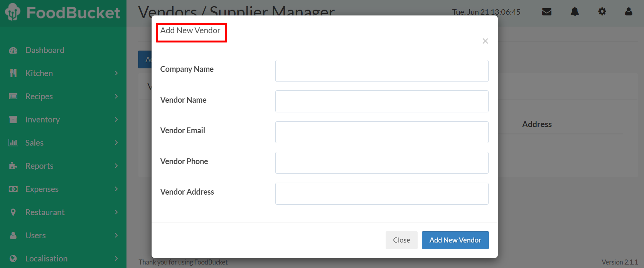Dismiss the modal with the X icon
The height and width of the screenshot is (268, 644).
pos(485,41)
